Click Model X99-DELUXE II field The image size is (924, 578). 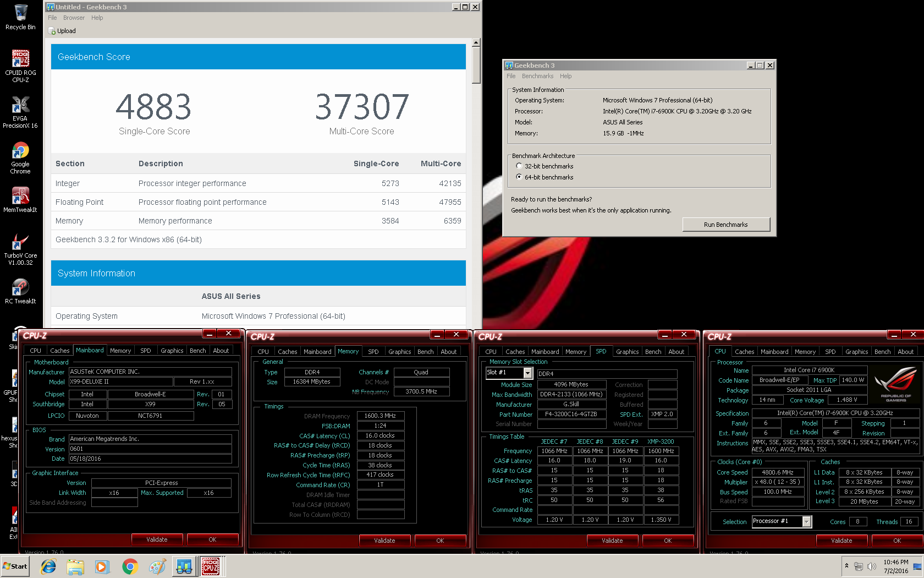tap(120, 382)
